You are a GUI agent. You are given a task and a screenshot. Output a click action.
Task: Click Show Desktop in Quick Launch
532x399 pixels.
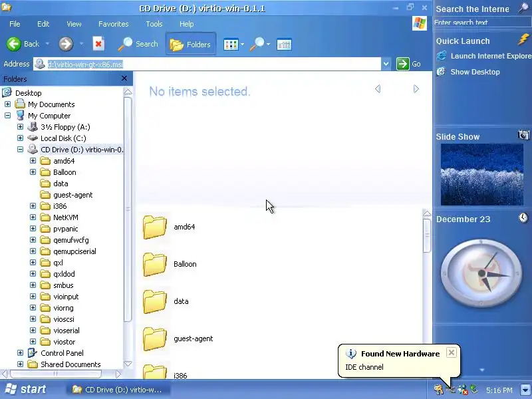coord(475,72)
